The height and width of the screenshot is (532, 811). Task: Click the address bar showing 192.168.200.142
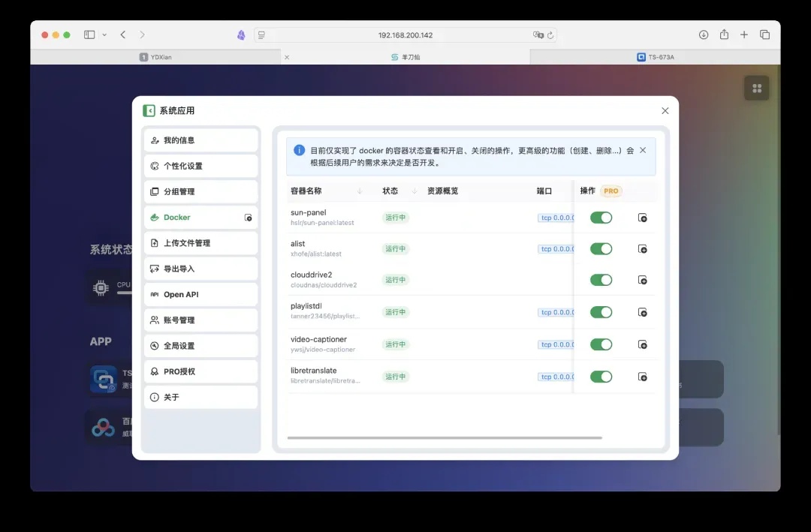tap(405, 35)
